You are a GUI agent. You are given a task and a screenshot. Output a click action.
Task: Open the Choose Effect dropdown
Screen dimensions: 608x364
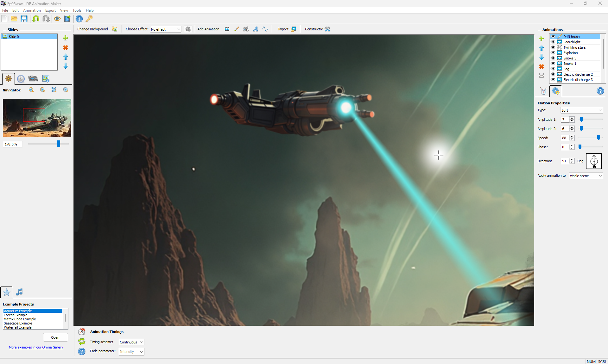coord(166,29)
